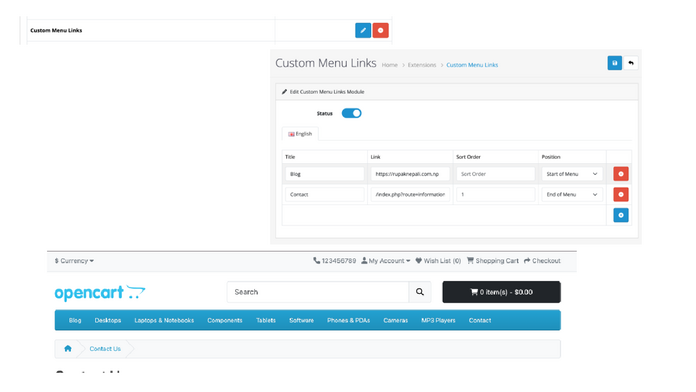The height and width of the screenshot is (392, 696).
Task: Click the home icon in the breadcrumb
Action: coord(67,348)
